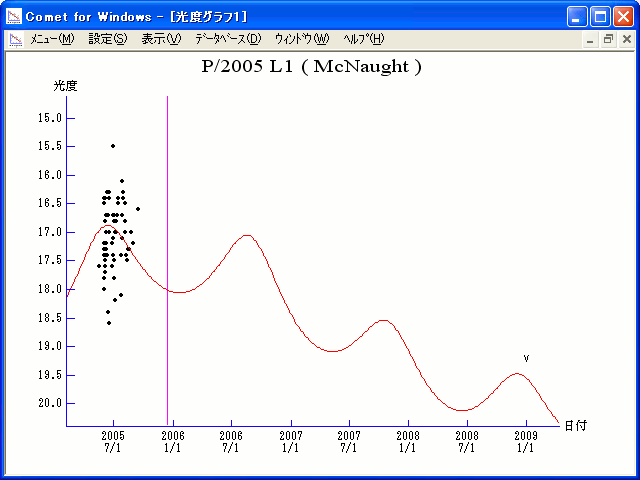The image size is (640, 480).
Task: Click the Comet for Windows title bar text
Action: [137, 16]
